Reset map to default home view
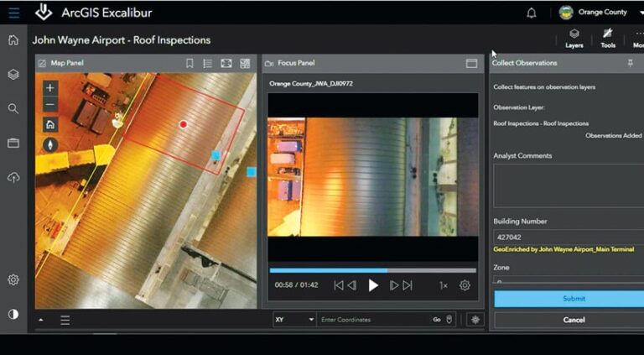 (x=50, y=124)
